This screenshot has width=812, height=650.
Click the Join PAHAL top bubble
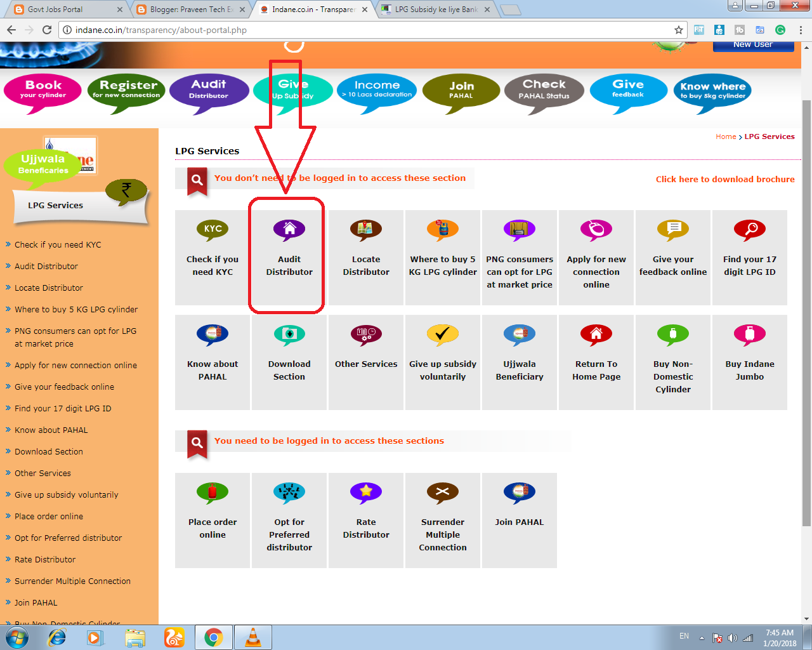click(x=461, y=92)
